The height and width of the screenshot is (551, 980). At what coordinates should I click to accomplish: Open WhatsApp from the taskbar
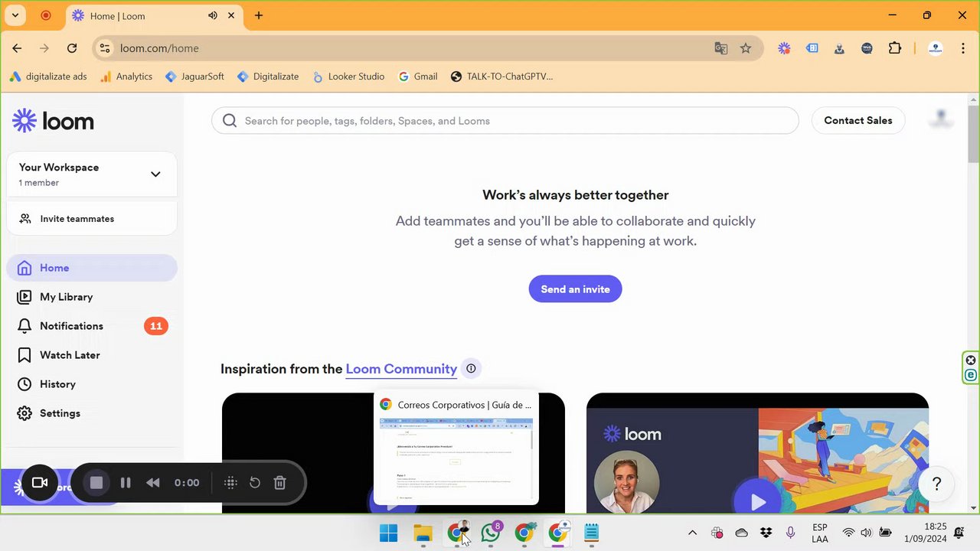click(x=491, y=533)
